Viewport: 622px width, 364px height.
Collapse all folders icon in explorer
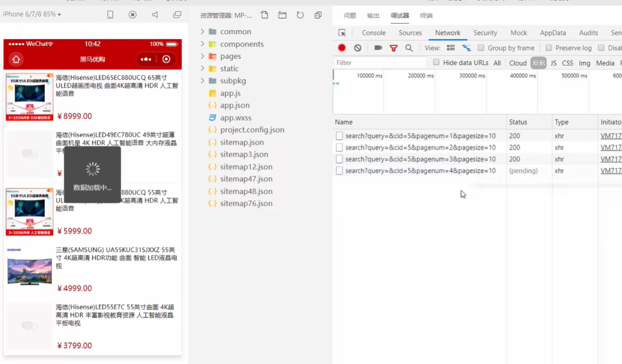pyautogui.click(x=318, y=15)
